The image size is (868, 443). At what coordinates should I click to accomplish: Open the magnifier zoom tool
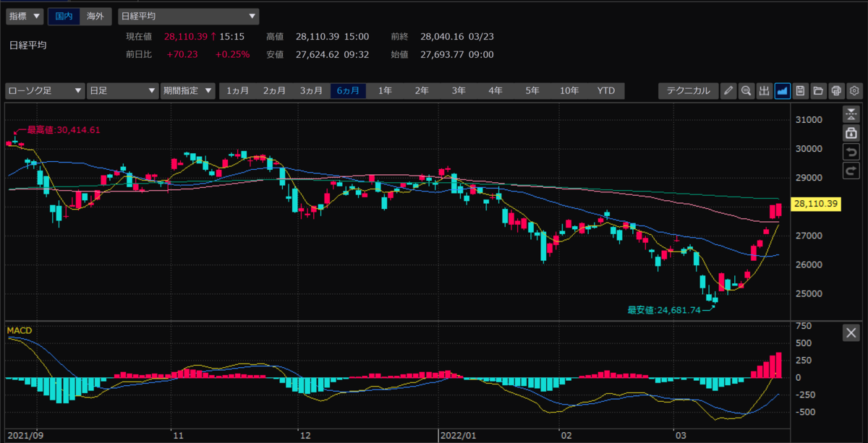[x=746, y=91]
